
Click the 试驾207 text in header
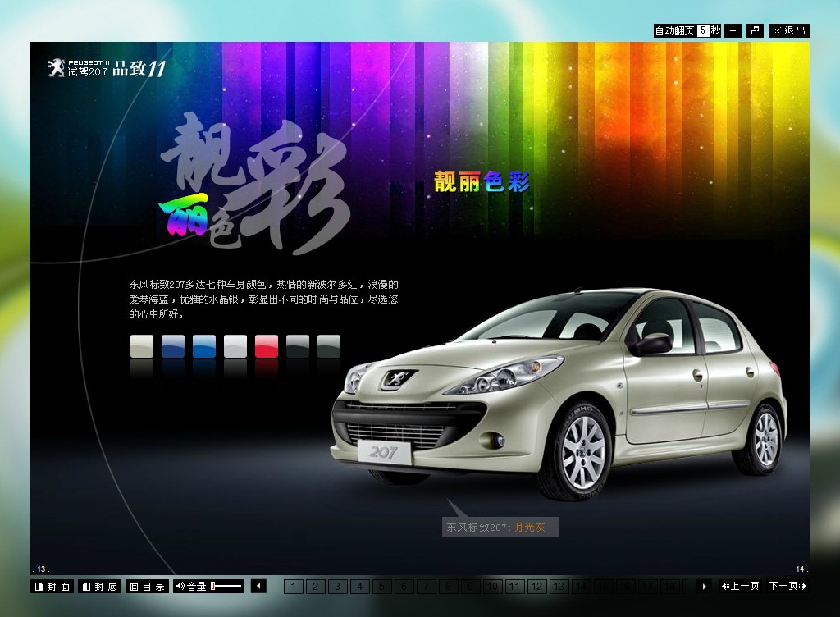pyautogui.click(x=87, y=71)
